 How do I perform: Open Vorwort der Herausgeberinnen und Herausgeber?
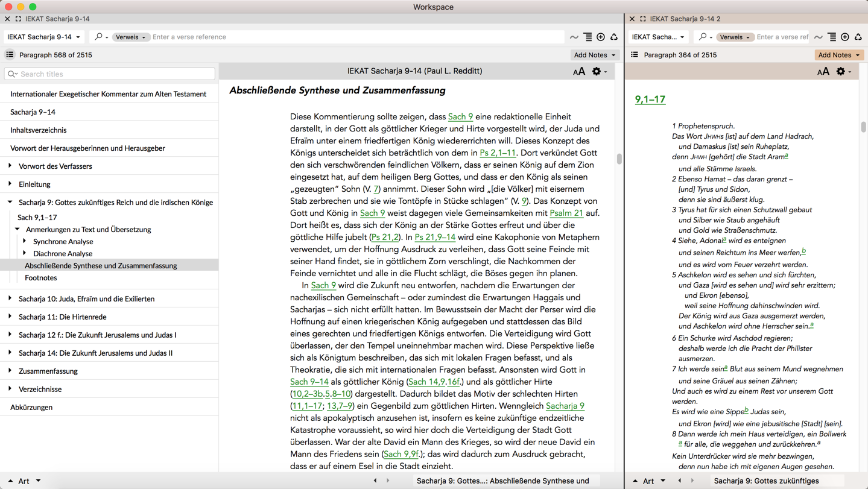point(87,148)
